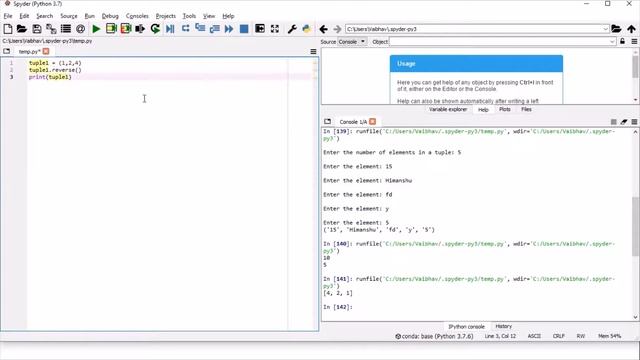Save all files with the toolbar icon
Image resolution: width=640 pixels, height=360 pixels.
(51, 29)
